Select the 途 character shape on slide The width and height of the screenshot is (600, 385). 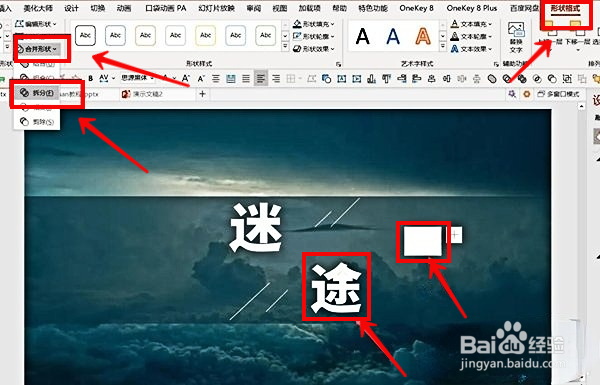point(336,287)
